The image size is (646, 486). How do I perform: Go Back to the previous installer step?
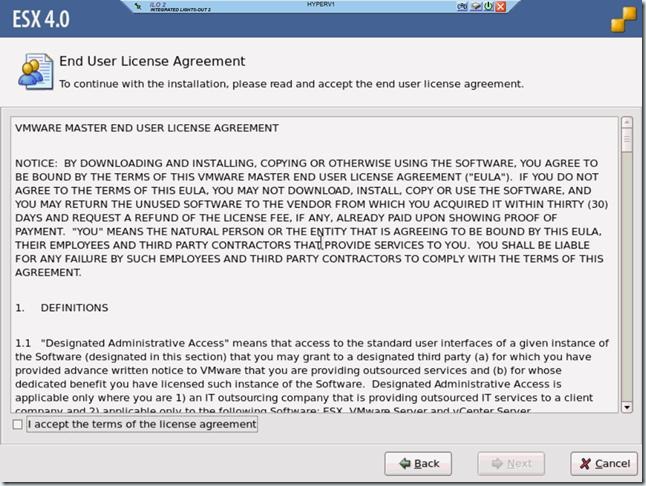pyautogui.click(x=418, y=464)
